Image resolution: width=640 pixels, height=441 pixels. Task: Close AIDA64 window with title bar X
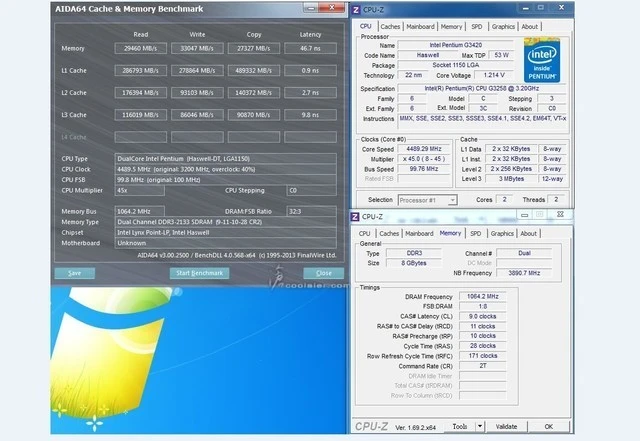pos(332,8)
